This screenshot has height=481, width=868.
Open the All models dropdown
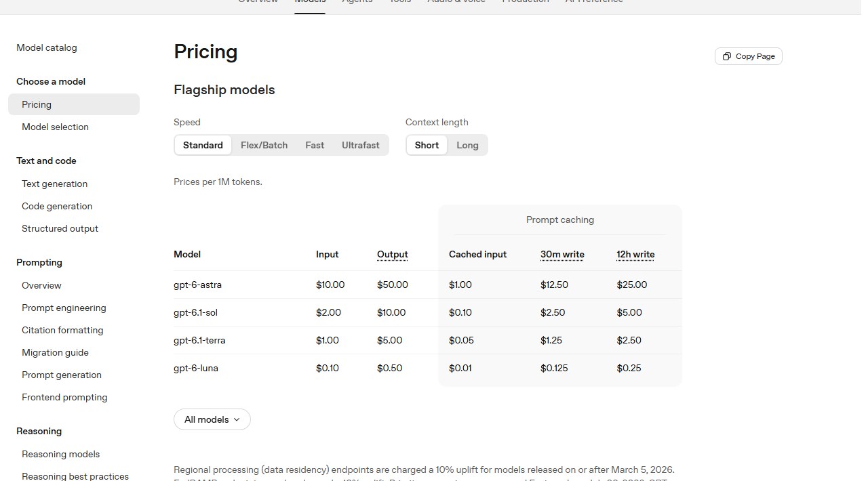[212, 419]
